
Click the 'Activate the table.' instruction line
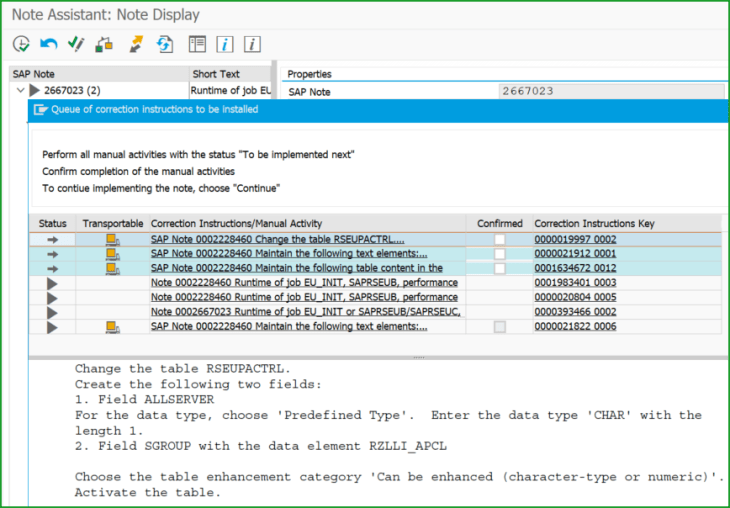(x=148, y=492)
